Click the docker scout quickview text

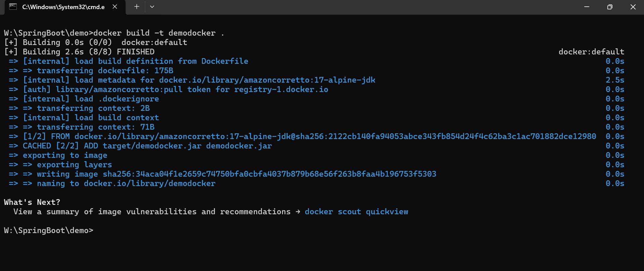pos(356,212)
